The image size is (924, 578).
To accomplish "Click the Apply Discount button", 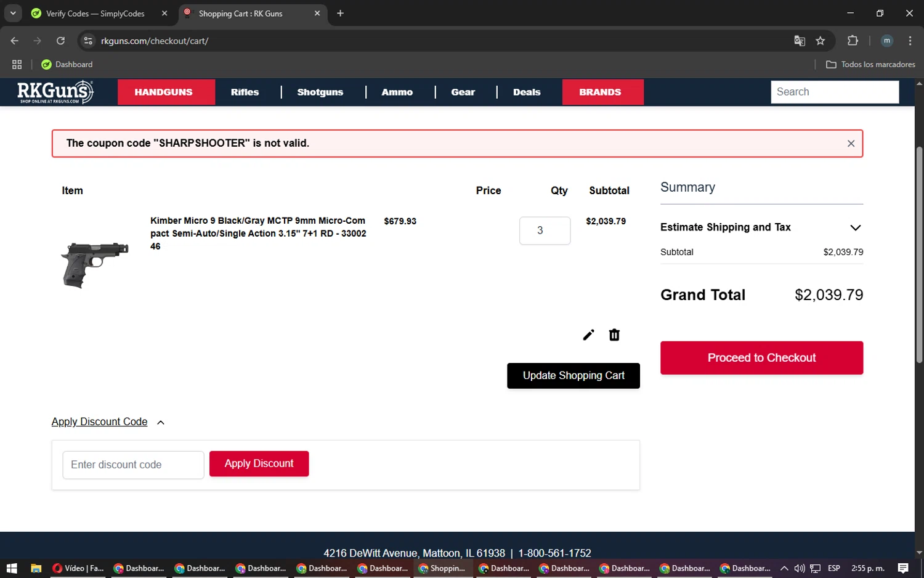I will click(x=259, y=463).
